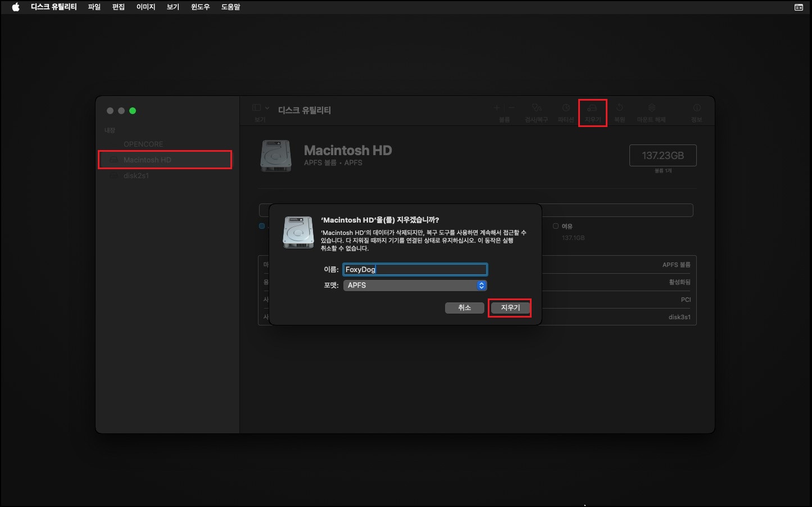Image resolution: width=812 pixels, height=507 pixels.
Task: Open the 도움말 menu
Action: click(230, 7)
